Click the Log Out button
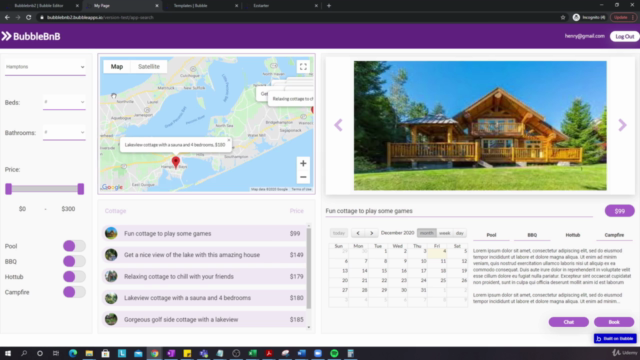The width and height of the screenshot is (640, 360). click(624, 36)
